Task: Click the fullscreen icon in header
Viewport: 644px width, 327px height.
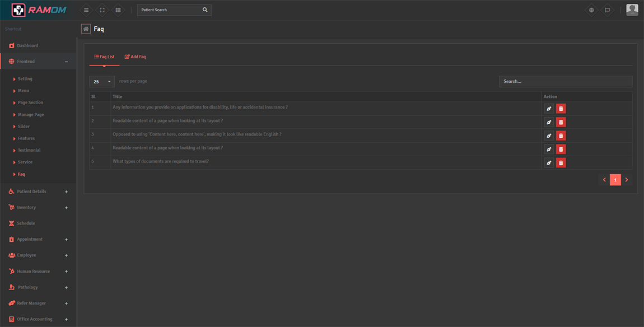Action: coord(102,10)
